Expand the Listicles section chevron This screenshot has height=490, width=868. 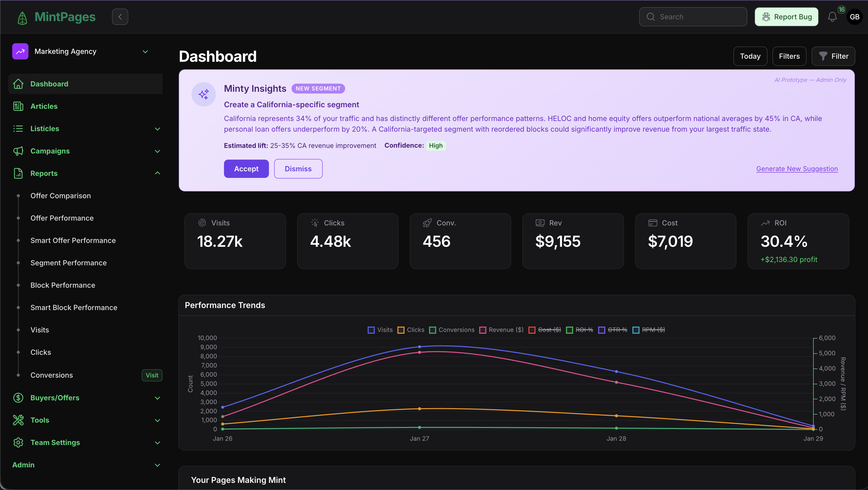pos(157,129)
